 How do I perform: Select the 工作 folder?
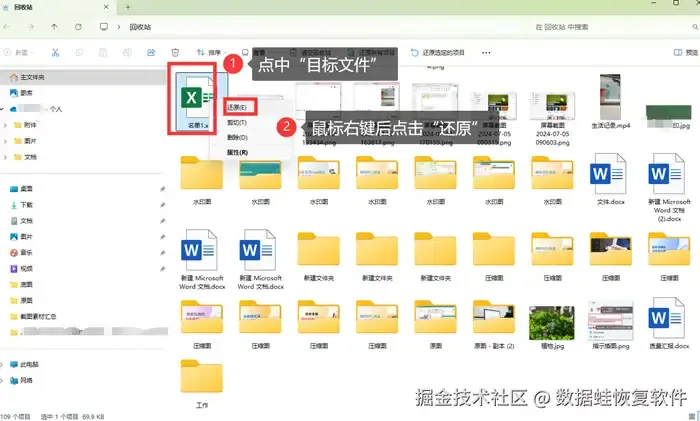(202, 384)
